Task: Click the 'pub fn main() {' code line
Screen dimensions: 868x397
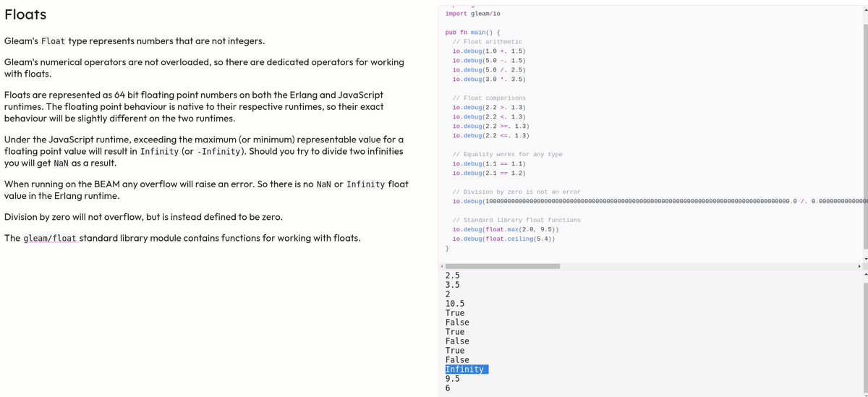Action: coord(472,33)
